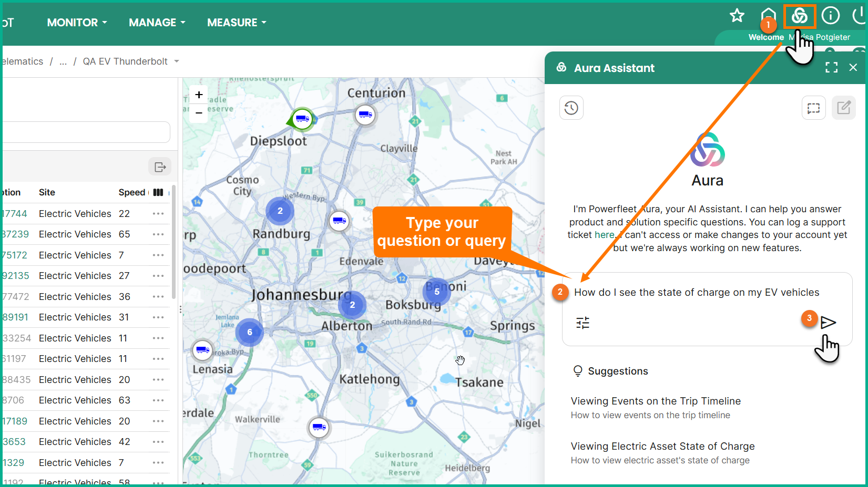Viewport: 868px width, 487px height.
Task: Click the 'here' support ticket link
Action: (604, 235)
